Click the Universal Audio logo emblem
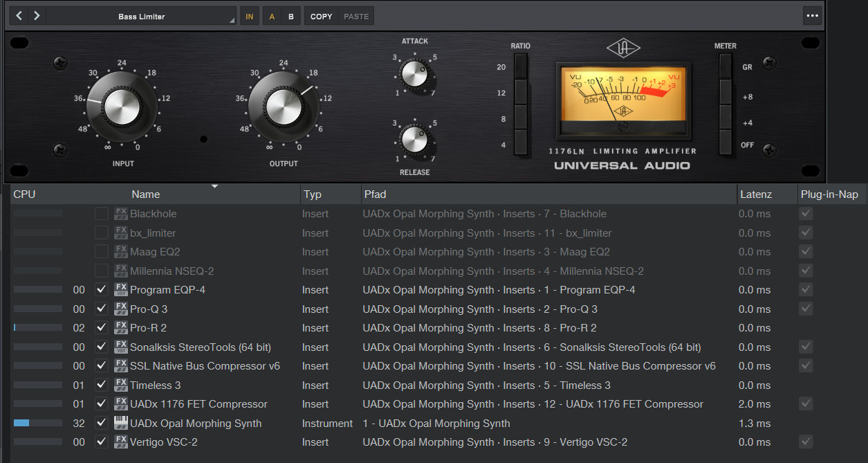Viewport: 868px width, 463px height. coord(624,48)
